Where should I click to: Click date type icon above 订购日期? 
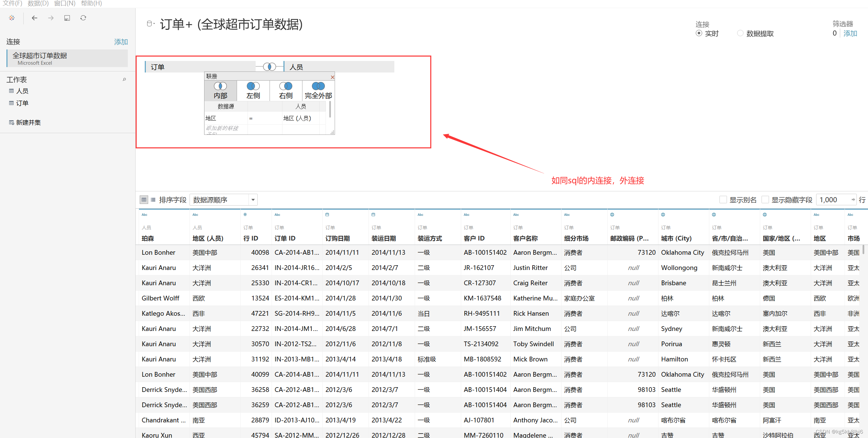pos(327,215)
